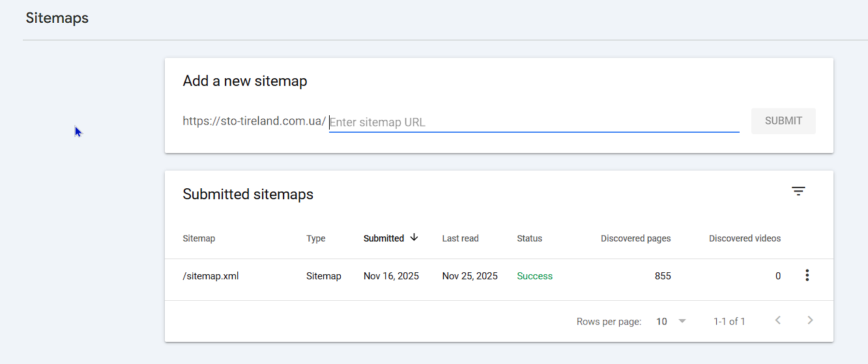Viewport: 868px width, 364px height.
Task: Open the /sitemap.xml row entry
Action: tap(210, 276)
